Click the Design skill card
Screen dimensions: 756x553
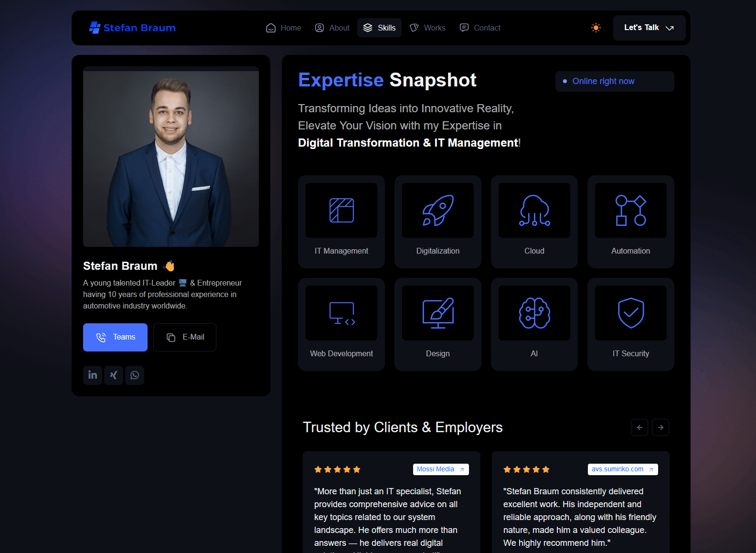coord(437,324)
